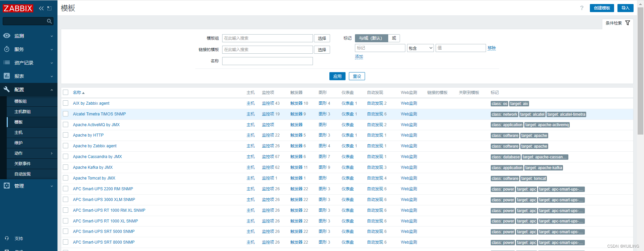Check the AIX by Zabbix agent row

66,103
